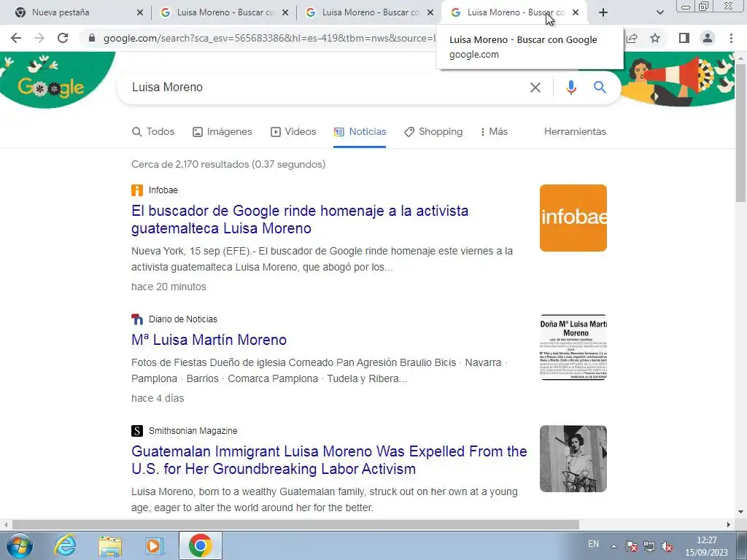This screenshot has height=560, width=747.
Task: Open the Action Center flag icon
Action: point(631,546)
